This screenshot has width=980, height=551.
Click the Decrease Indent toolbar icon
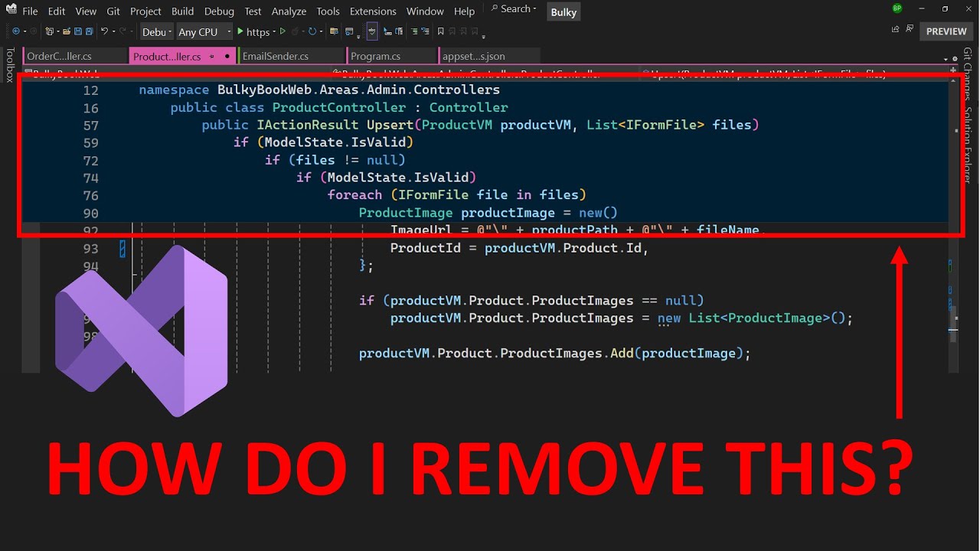coord(387,31)
